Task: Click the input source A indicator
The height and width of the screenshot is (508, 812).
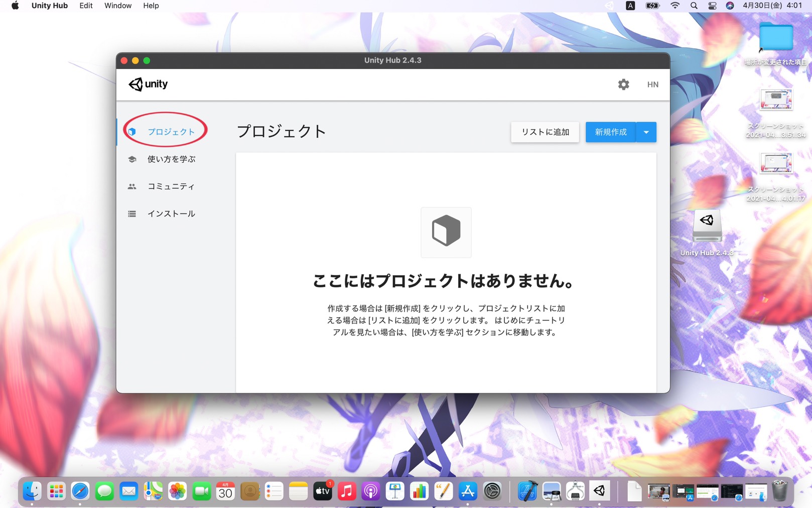Action: pos(630,6)
